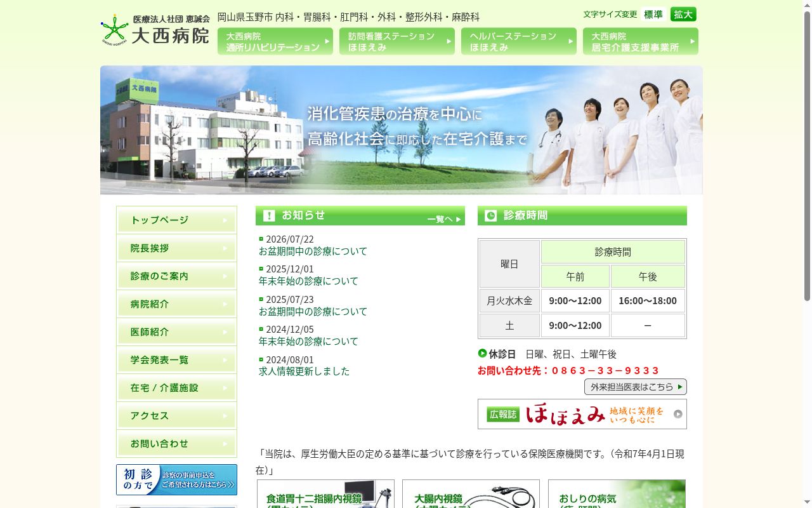Go to トップページ in sidebar
This screenshot has height=508, width=812.
pyautogui.click(x=176, y=220)
